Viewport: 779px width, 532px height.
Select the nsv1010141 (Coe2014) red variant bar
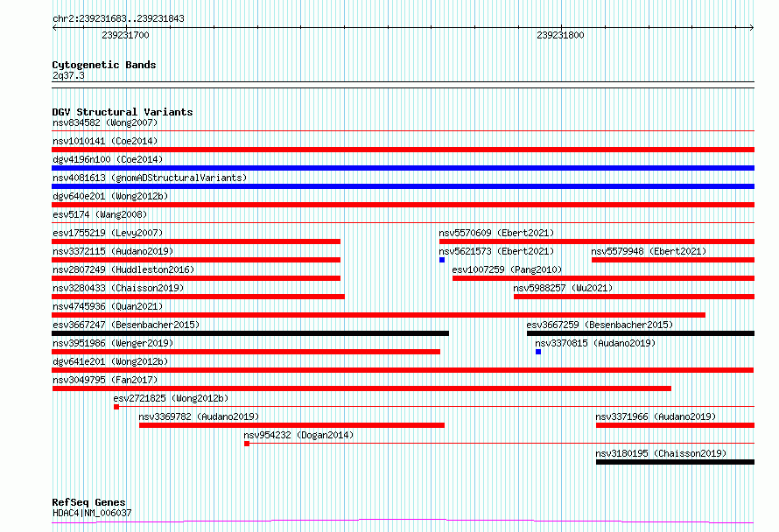(x=403, y=150)
